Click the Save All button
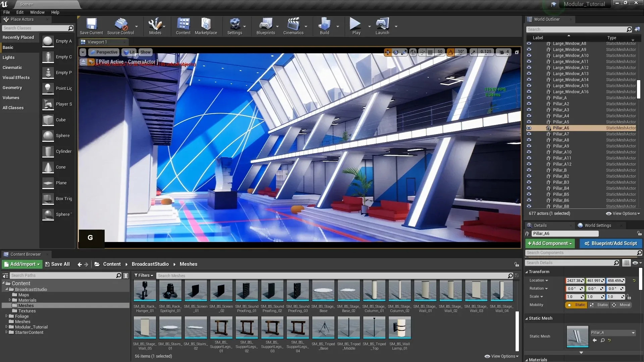Screen dimensions: 644x362 [57, 264]
